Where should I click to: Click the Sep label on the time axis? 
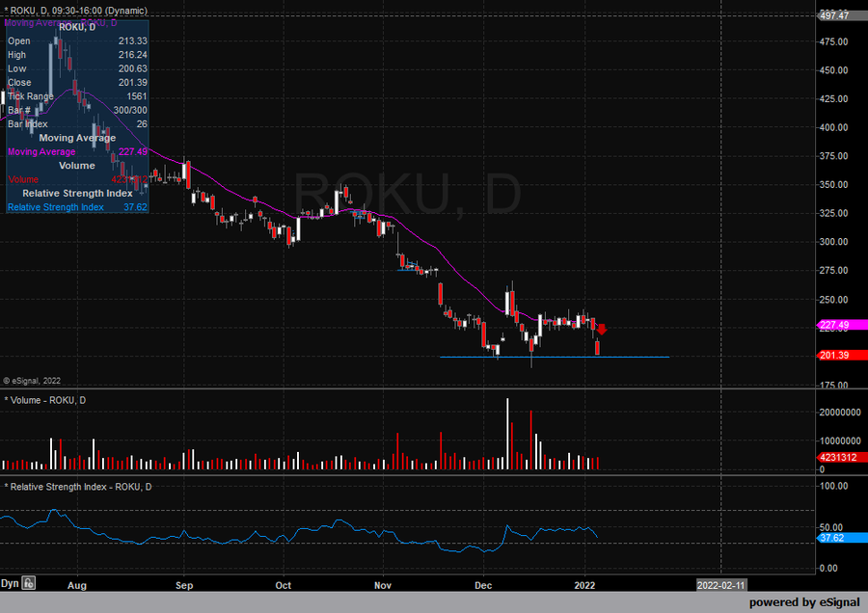pos(184,585)
